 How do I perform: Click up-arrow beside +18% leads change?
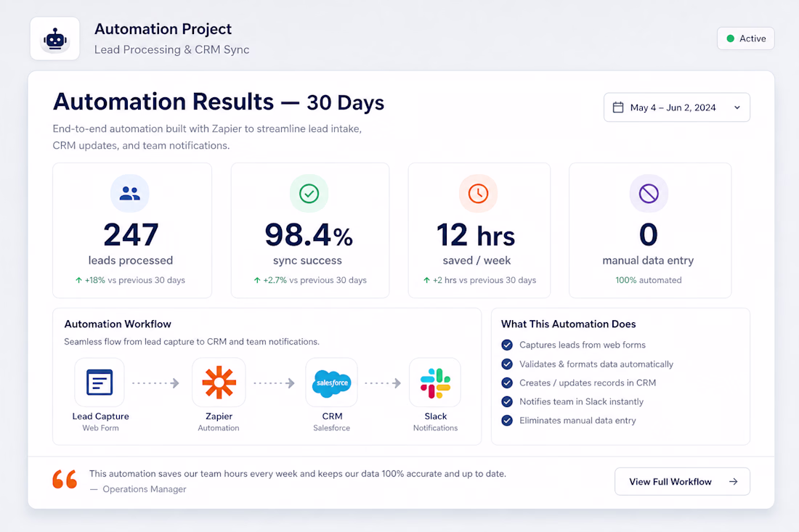pyautogui.click(x=78, y=280)
